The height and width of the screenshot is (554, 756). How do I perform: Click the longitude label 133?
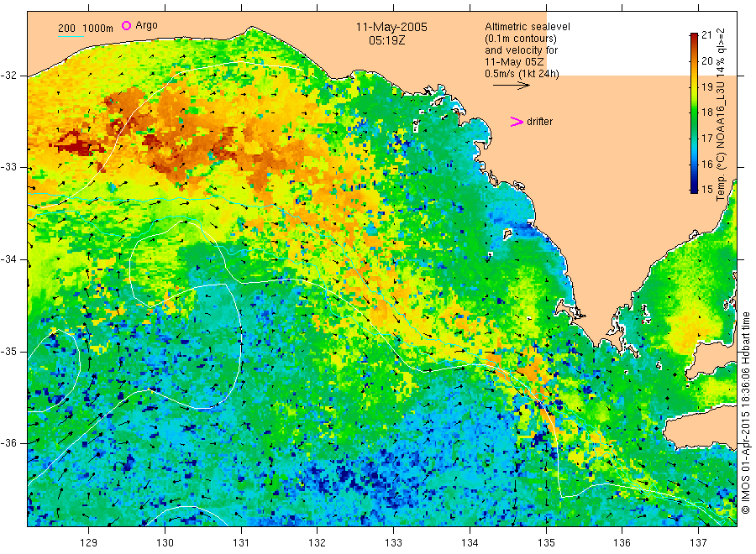coord(393,543)
